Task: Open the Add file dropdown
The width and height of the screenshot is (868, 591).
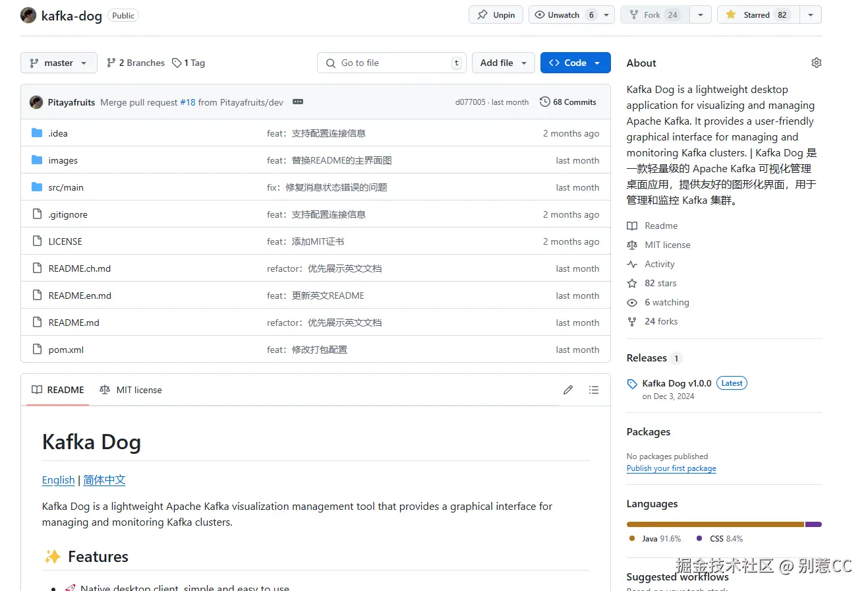Action: pos(504,63)
